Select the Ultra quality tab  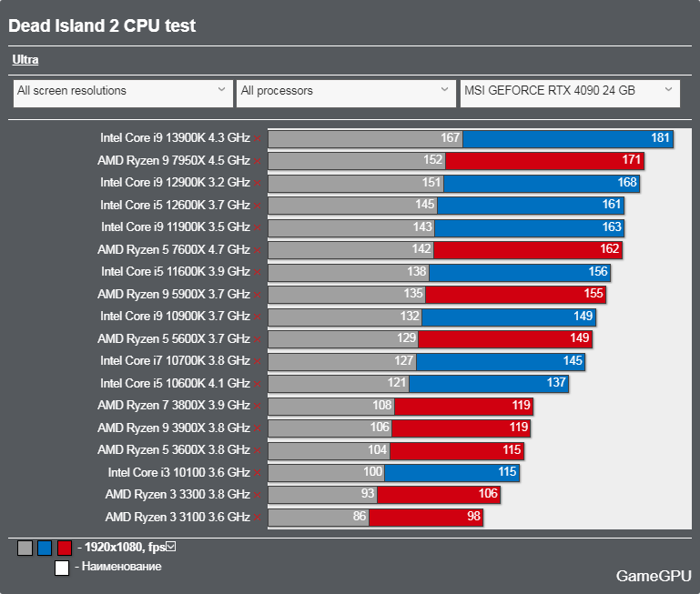(25, 60)
